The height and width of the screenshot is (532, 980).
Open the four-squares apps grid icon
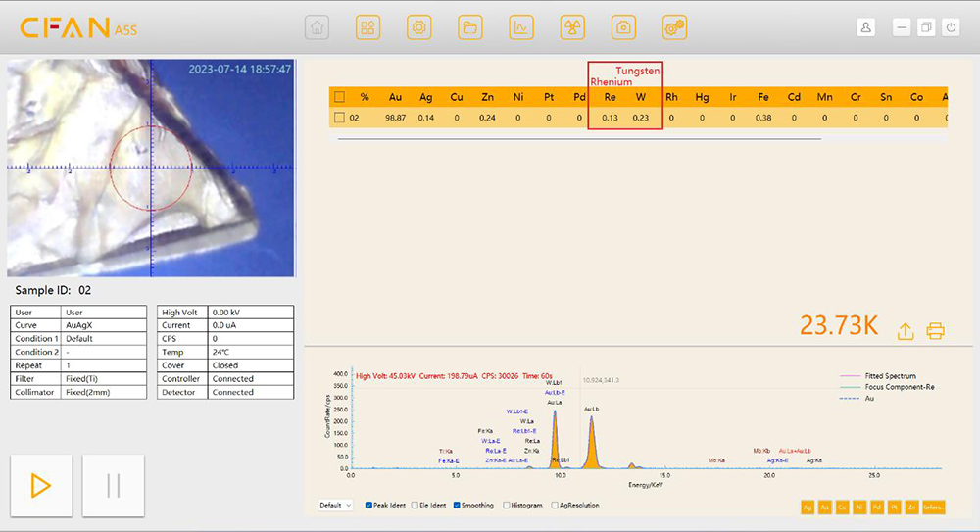click(368, 27)
